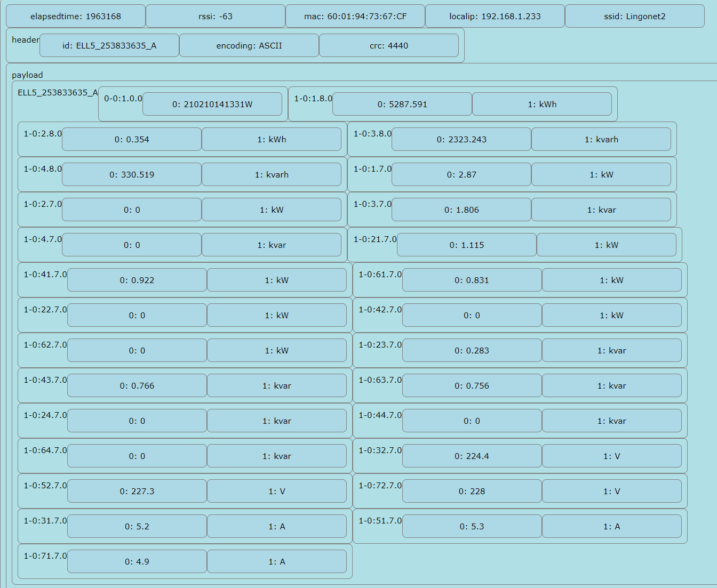Click the value 0.354 under 1-0:2.8.0
Viewport: 717px width, 588px height.
click(132, 139)
